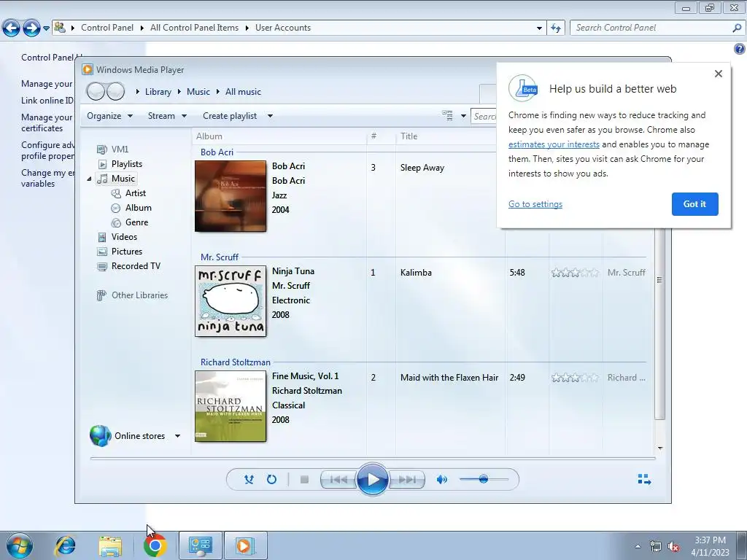Viewport: 747px width, 560px height.
Task: Open the Stream menu
Action: click(x=167, y=116)
